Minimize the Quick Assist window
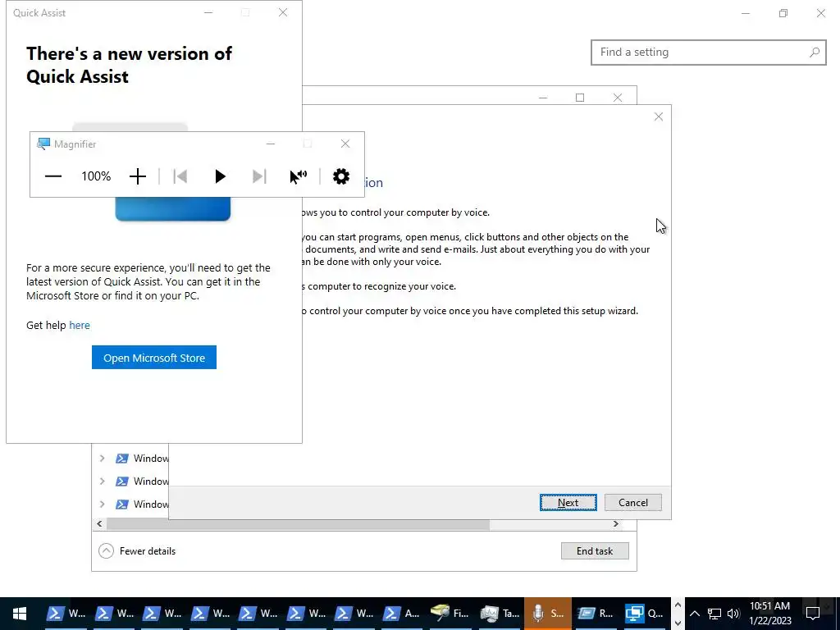The image size is (840, 630). point(208,12)
